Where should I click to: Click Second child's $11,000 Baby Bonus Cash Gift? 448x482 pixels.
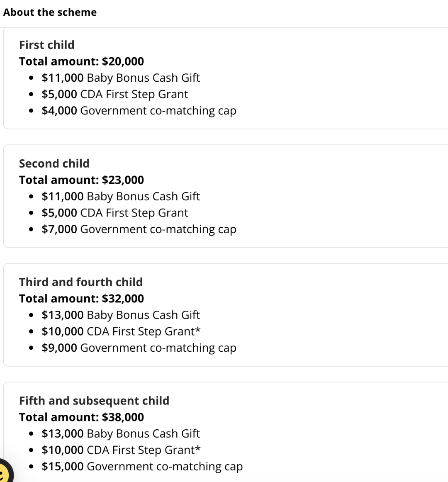pyautogui.click(x=121, y=197)
